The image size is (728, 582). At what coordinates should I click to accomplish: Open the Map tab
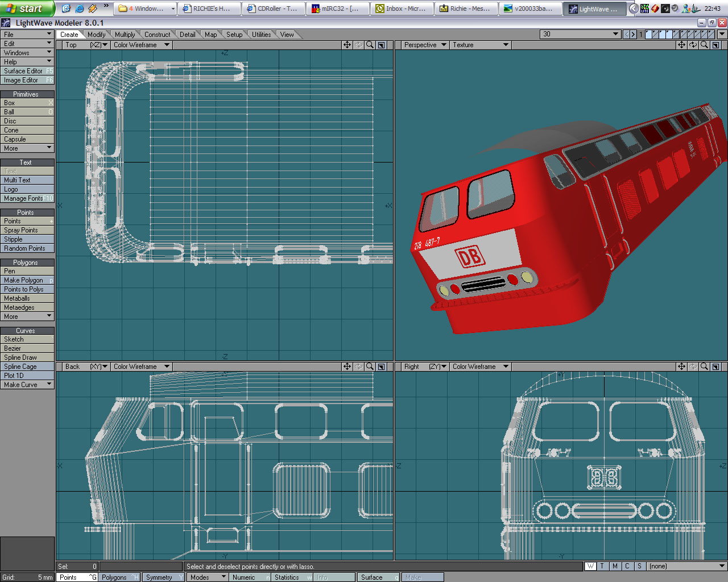[x=210, y=35]
